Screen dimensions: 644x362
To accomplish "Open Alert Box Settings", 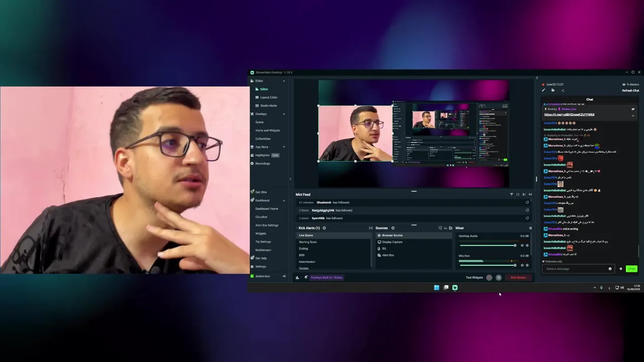I will coord(267,225).
